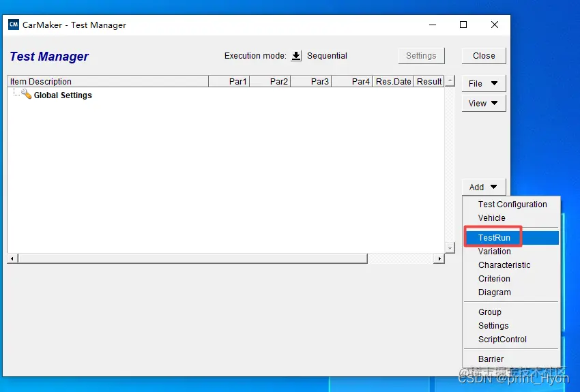Click the Par1 column header

pyautogui.click(x=229, y=81)
